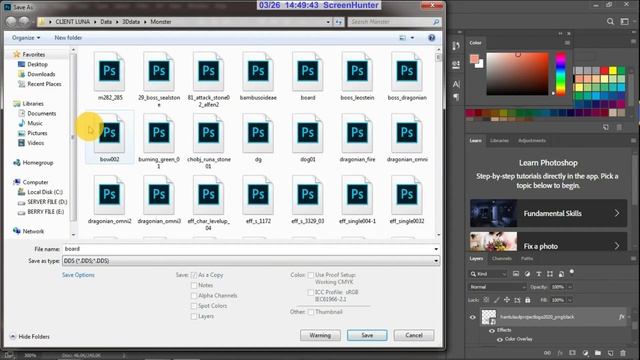The height and width of the screenshot is (360, 640).
Task: Click the Lock all padlock icon
Action: point(528,300)
